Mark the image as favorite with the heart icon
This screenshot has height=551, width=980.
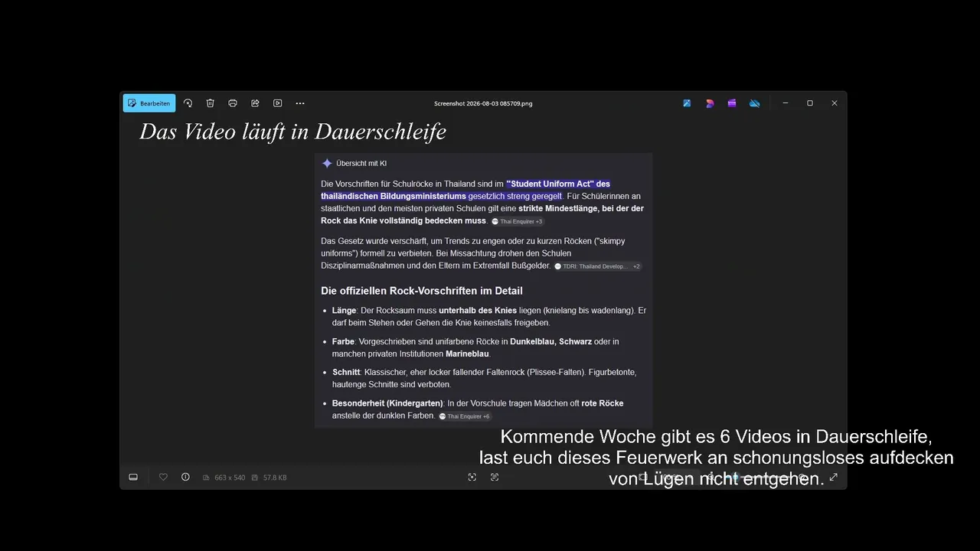click(163, 477)
